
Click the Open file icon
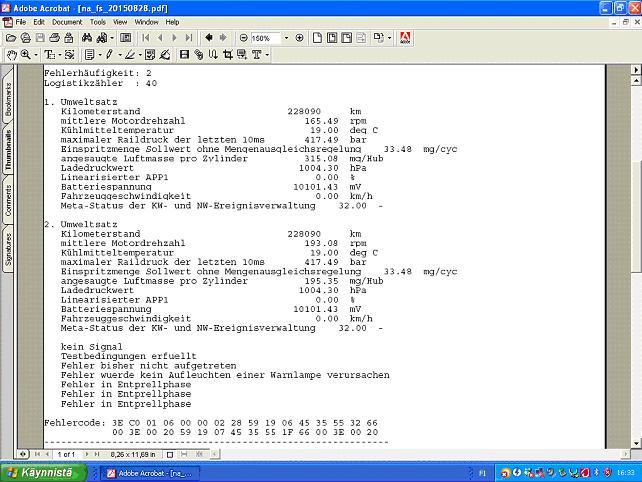pyautogui.click(x=12, y=38)
